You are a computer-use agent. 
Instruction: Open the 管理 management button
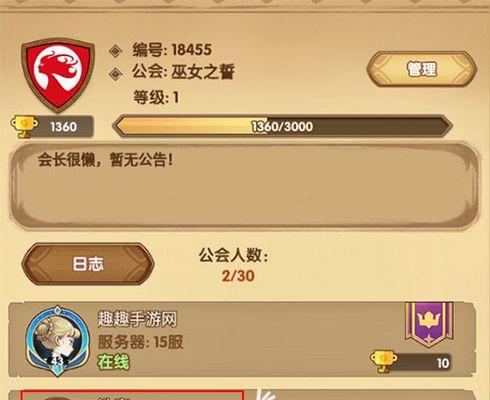(422, 69)
